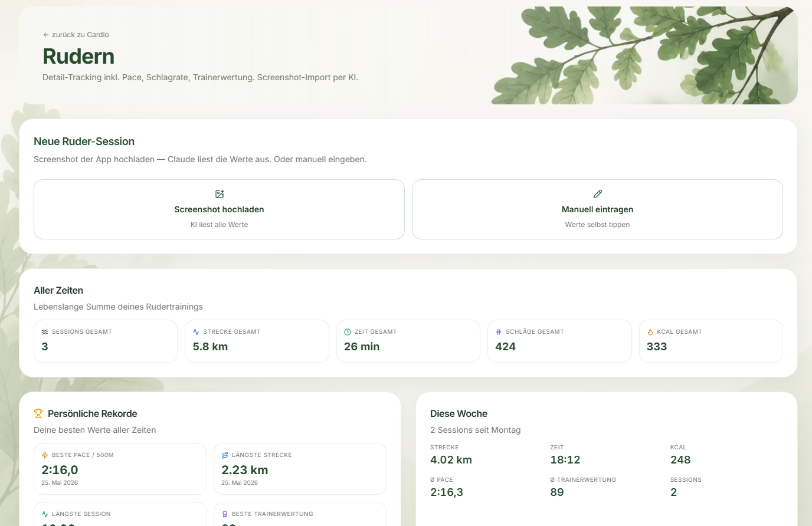The image size is (812, 526).
Task: Click the oak leaf banner image
Action: [x=644, y=55]
